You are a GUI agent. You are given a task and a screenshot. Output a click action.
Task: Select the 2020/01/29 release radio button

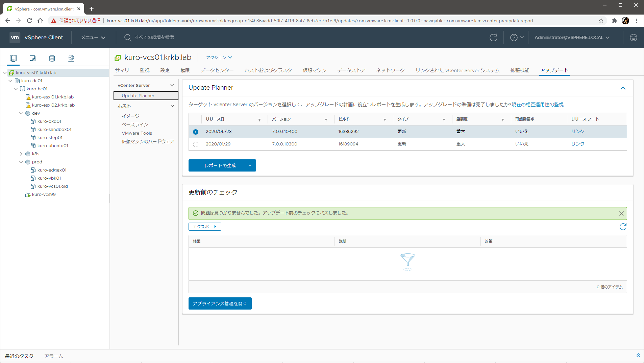[x=196, y=144]
